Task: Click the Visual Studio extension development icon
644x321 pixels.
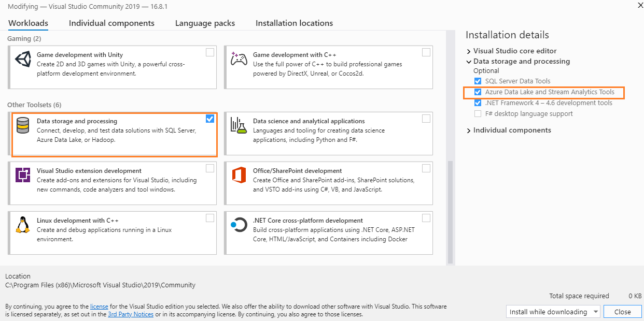Action: 23,176
